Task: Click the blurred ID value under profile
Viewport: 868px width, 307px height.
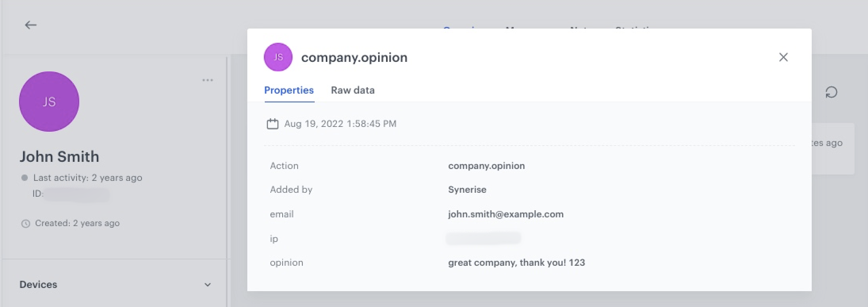Action: (x=76, y=194)
